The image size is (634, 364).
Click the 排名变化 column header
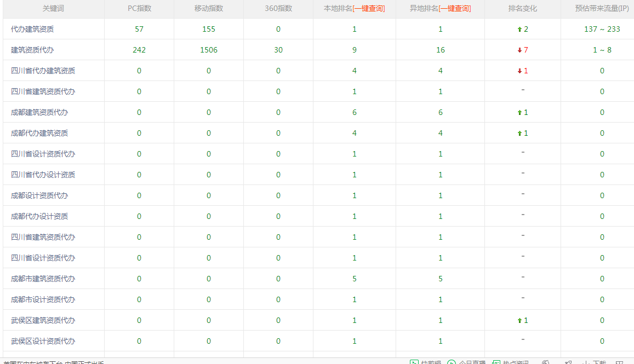pos(522,9)
